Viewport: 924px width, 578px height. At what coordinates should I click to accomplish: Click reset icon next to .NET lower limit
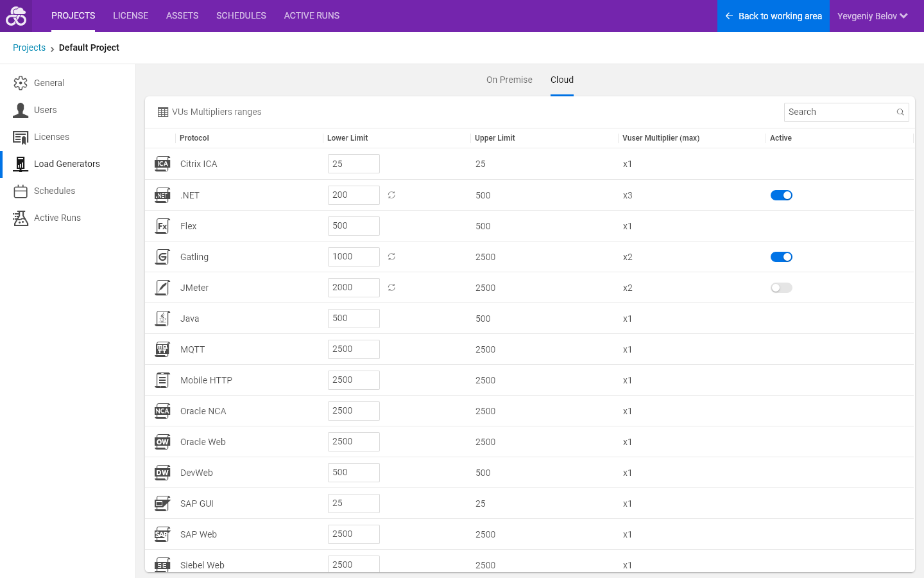point(391,195)
